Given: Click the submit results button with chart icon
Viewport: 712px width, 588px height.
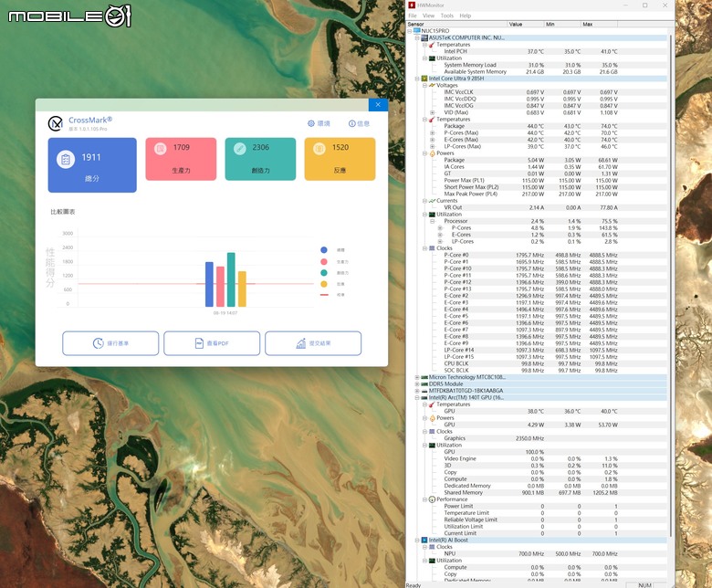Looking at the screenshot, I should tap(313, 343).
